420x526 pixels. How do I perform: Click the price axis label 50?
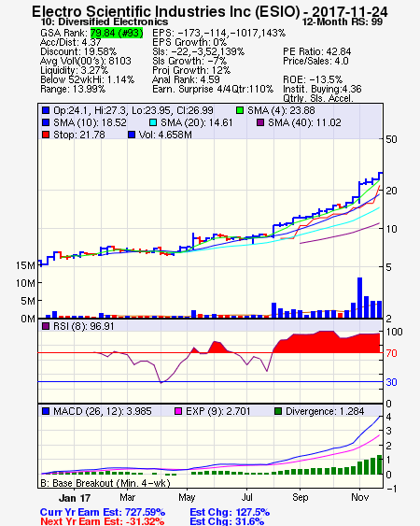coord(391,139)
